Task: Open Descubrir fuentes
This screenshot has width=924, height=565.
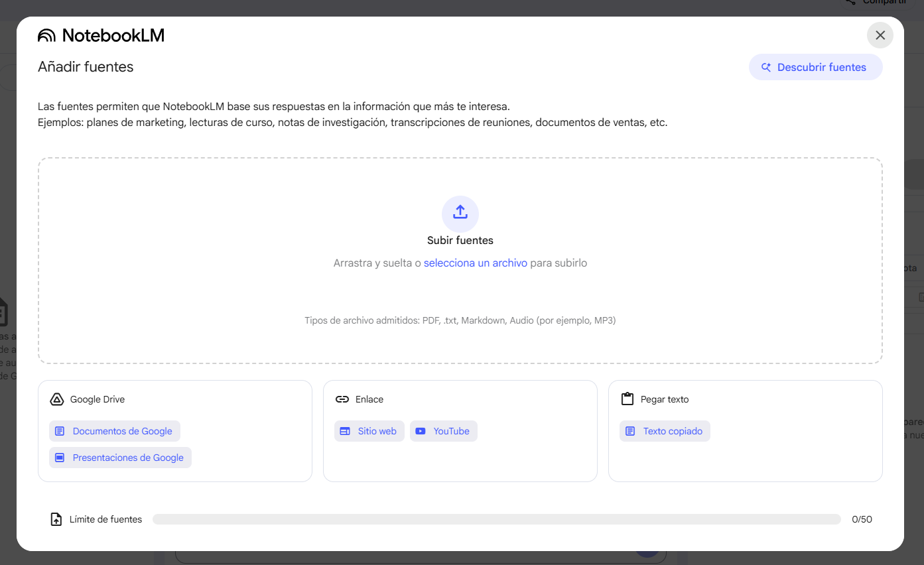Action: coord(815,67)
